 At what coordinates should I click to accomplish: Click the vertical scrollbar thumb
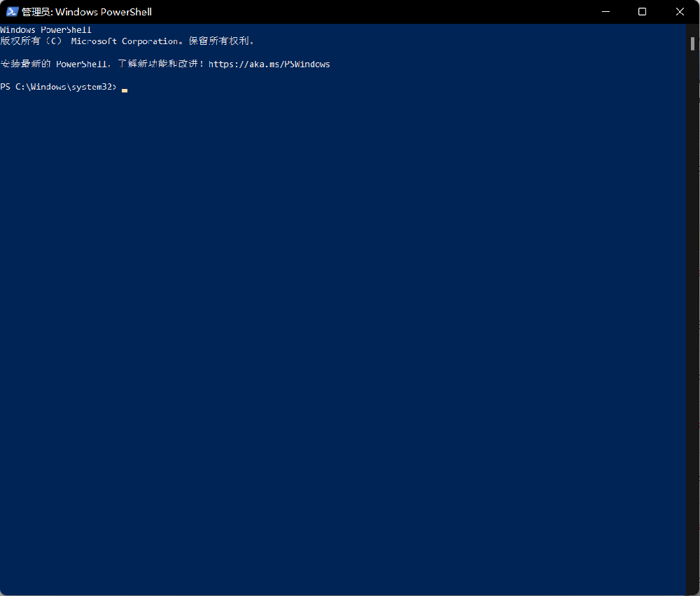[692, 44]
